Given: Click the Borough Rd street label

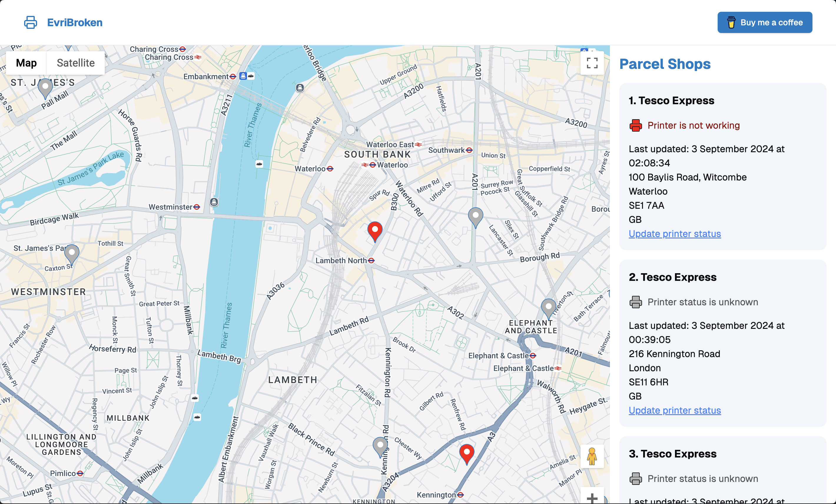Looking at the screenshot, I should tap(540, 257).
